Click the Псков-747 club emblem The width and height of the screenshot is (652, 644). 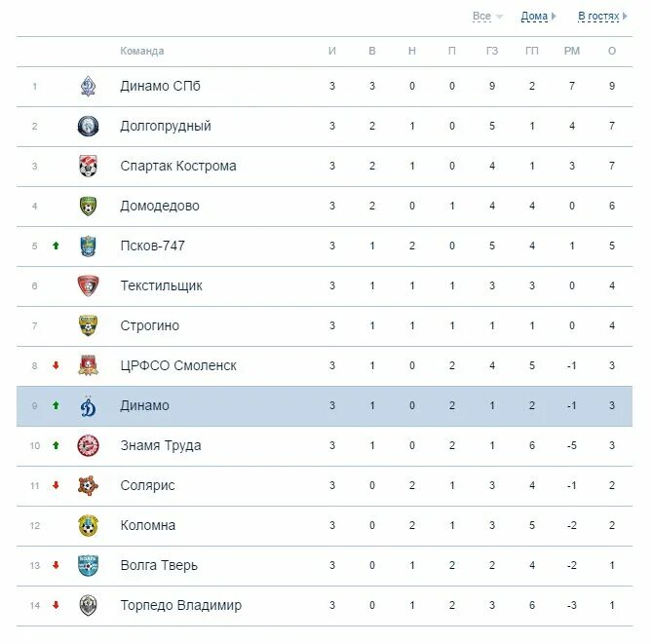click(x=88, y=246)
